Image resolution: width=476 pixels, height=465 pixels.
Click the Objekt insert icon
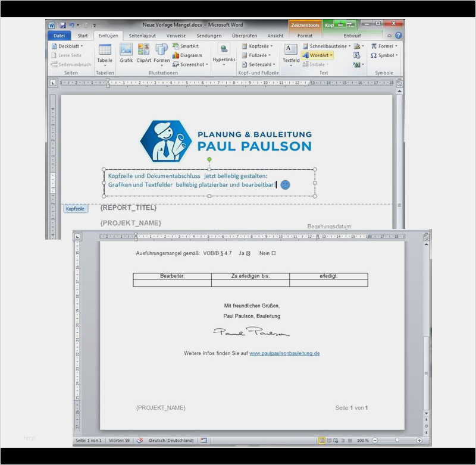[359, 64]
